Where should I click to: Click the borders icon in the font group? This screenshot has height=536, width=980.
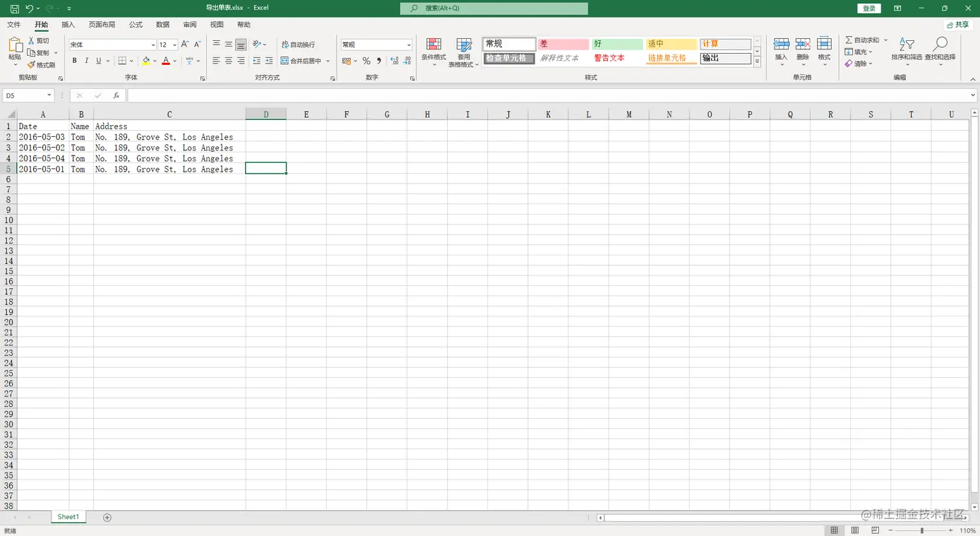[122, 61]
